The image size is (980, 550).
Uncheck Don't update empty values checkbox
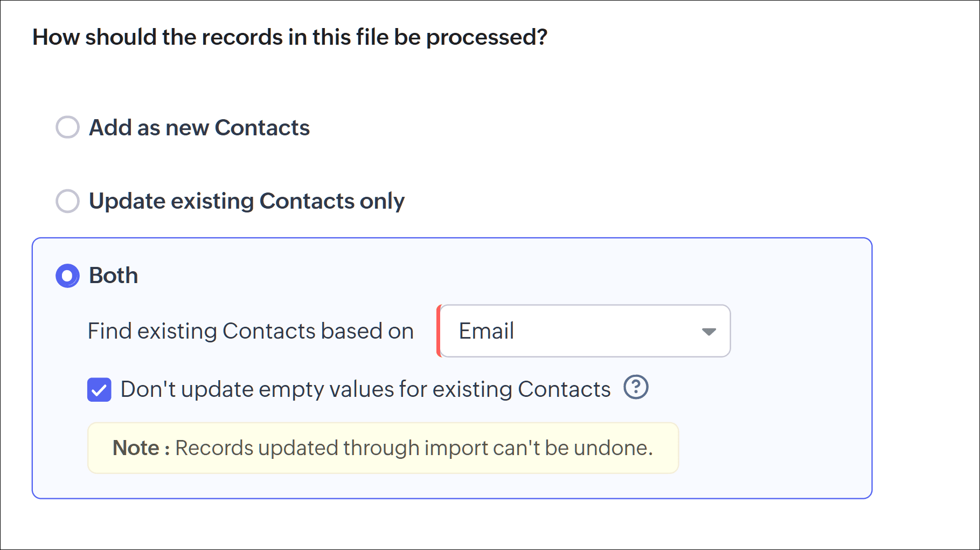[99, 390]
